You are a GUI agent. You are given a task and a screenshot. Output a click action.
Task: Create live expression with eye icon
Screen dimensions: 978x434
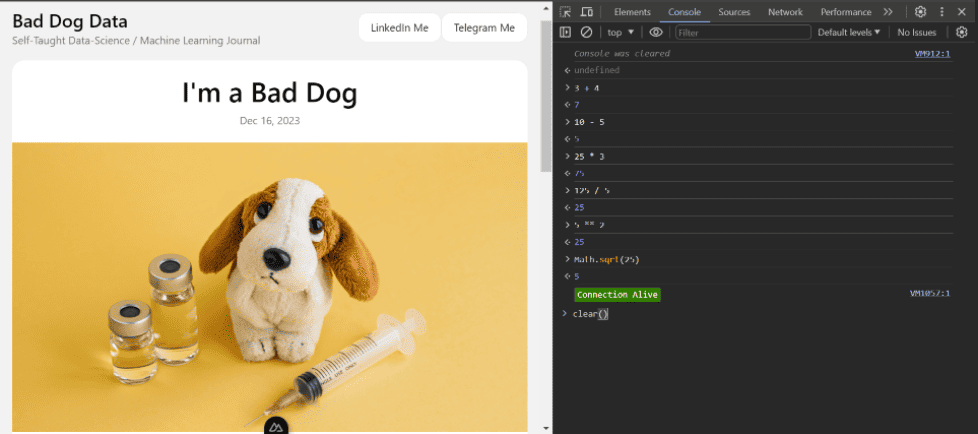(x=656, y=32)
